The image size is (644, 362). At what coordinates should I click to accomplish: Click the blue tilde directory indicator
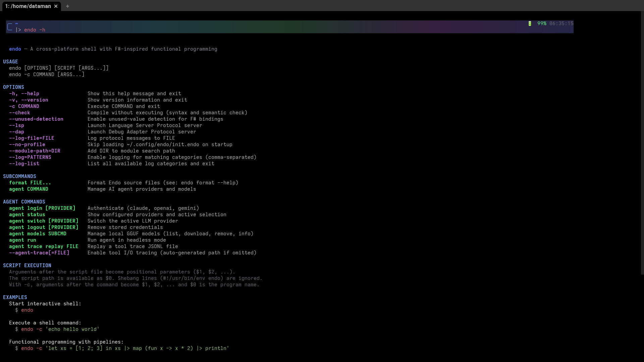point(16,23)
